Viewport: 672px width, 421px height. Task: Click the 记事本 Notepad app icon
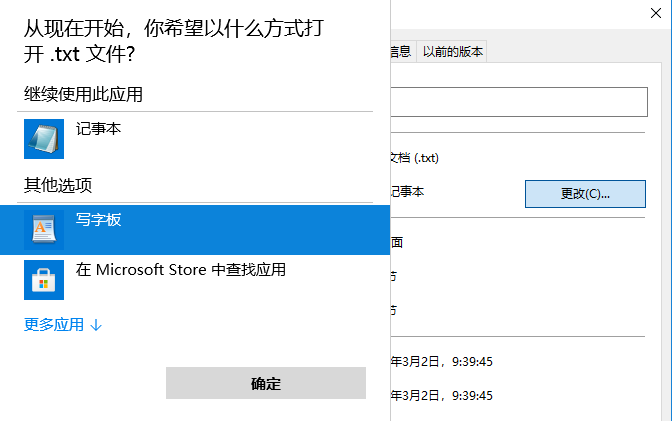[x=43, y=139]
